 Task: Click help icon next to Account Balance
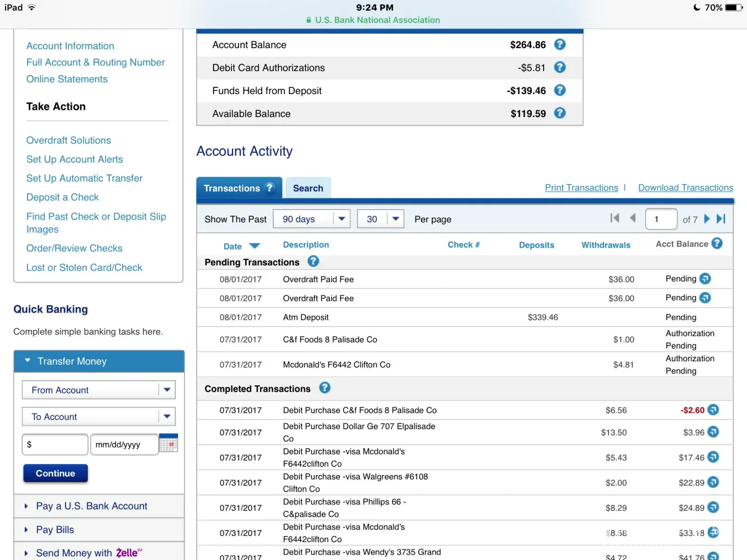[x=559, y=45]
